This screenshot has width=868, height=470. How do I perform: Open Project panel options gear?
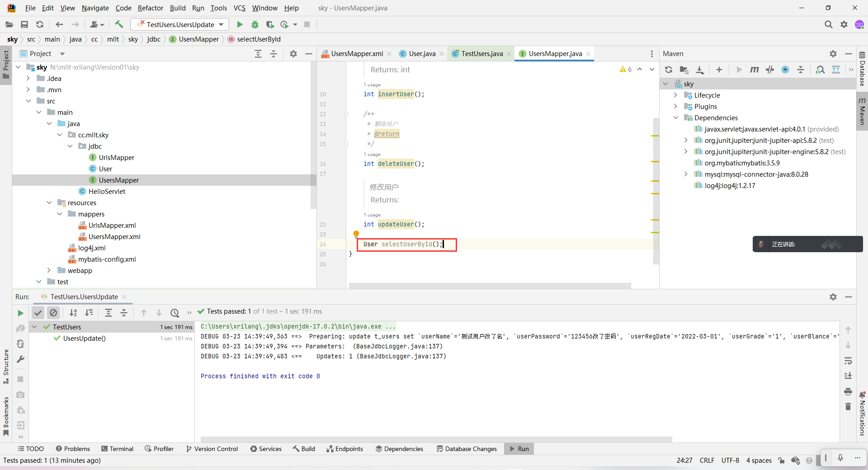click(x=293, y=54)
